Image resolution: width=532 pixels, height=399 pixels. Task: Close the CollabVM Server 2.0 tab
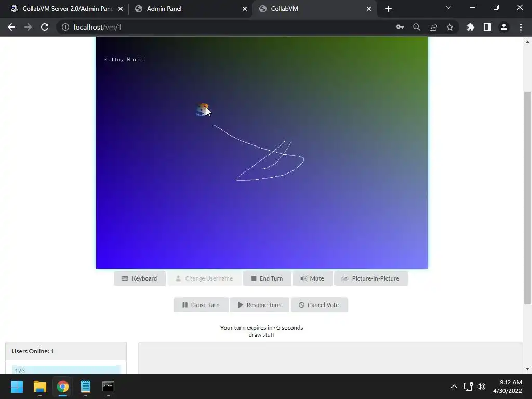(121, 9)
